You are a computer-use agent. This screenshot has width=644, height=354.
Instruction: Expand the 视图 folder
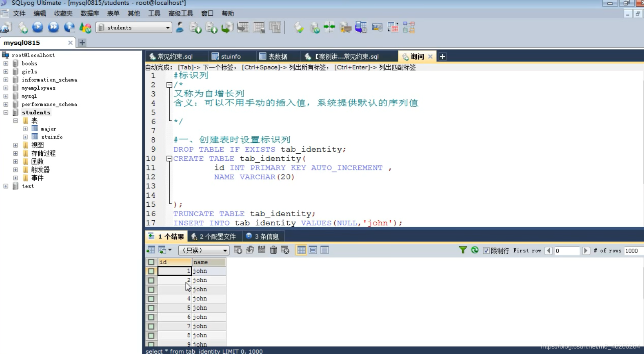click(x=16, y=145)
